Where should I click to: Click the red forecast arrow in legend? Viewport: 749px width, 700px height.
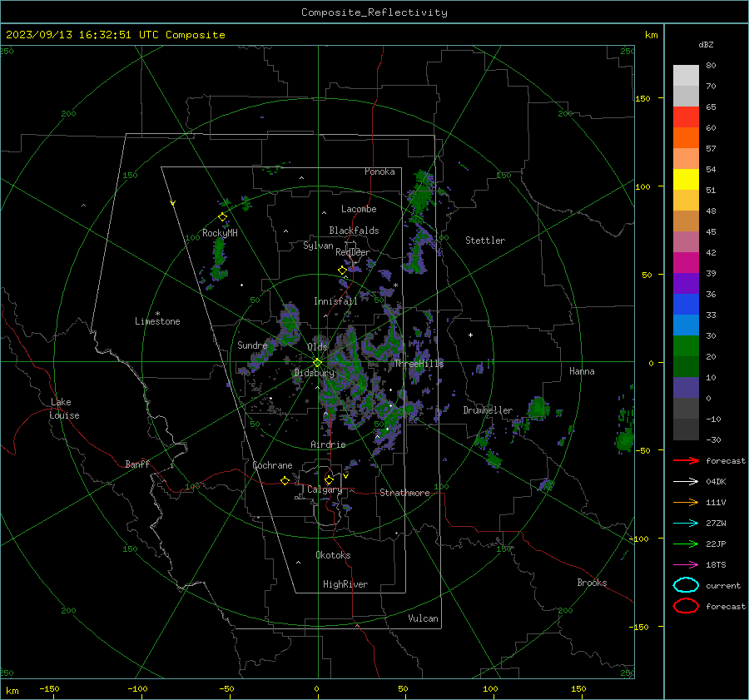click(686, 460)
